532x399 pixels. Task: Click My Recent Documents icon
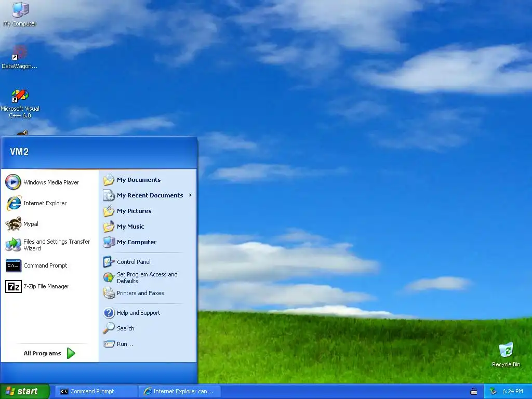109,195
